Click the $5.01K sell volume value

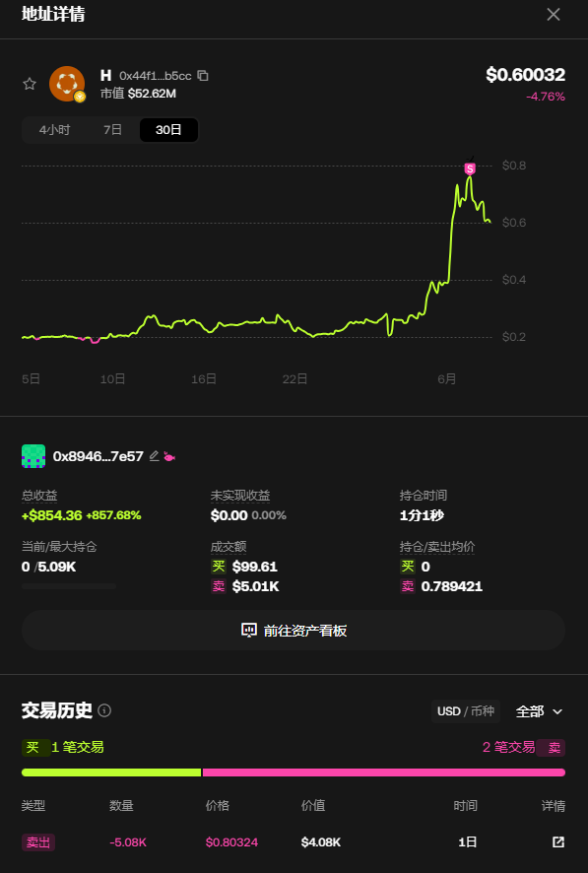256,586
